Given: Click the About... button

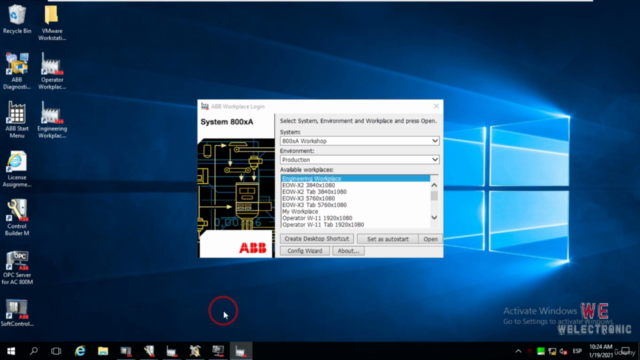Looking at the screenshot, I should [348, 251].
